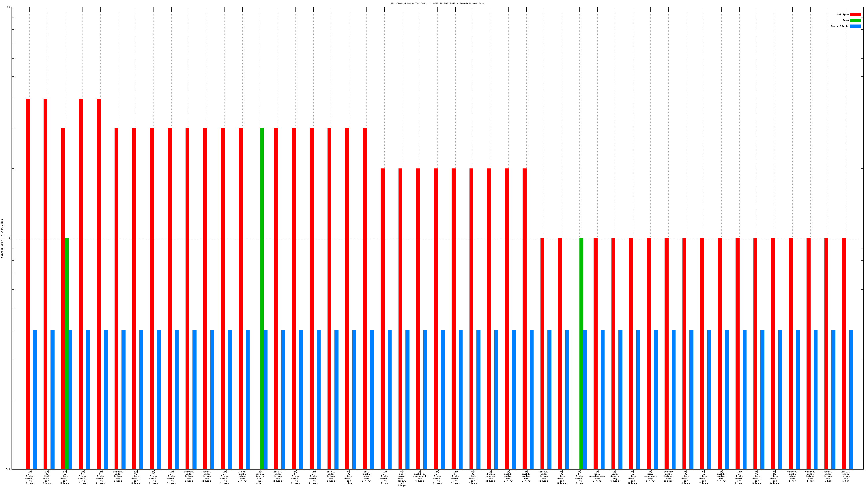Click the blue Score (0..1) legend swatch
868x488 pixels.
(855, 26)
